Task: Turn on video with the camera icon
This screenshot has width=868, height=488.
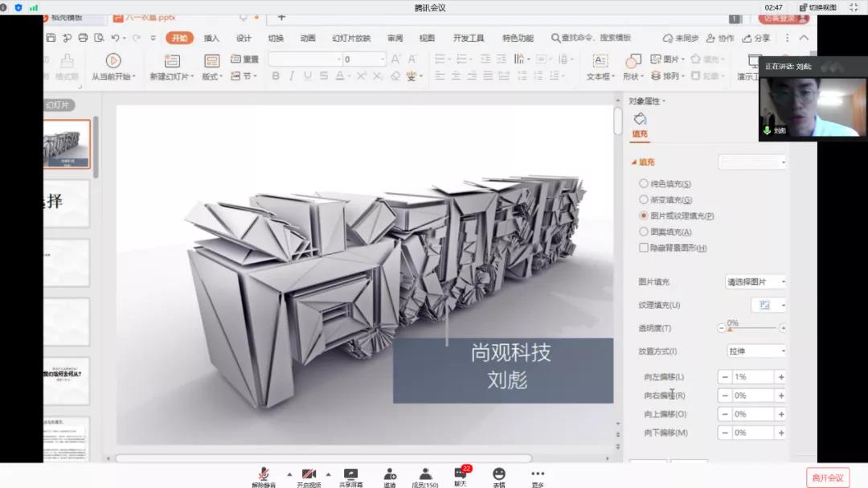Action: (309, 474)
